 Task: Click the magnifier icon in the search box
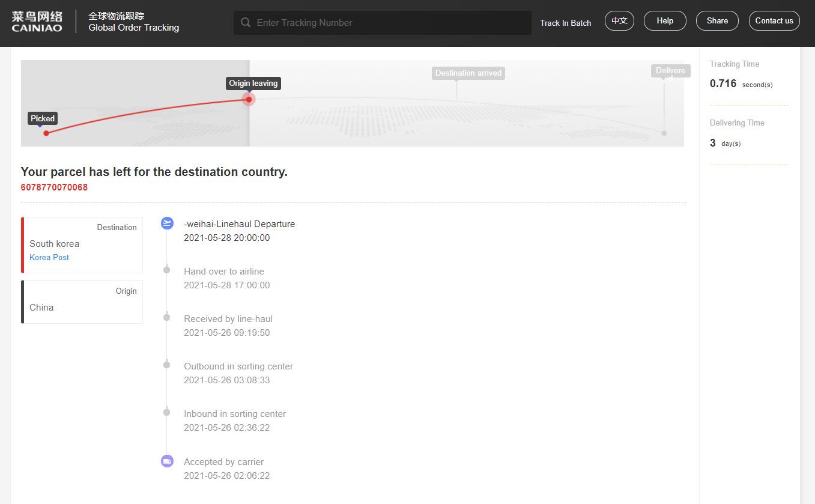pyautogui.click(x=246, y=23)
